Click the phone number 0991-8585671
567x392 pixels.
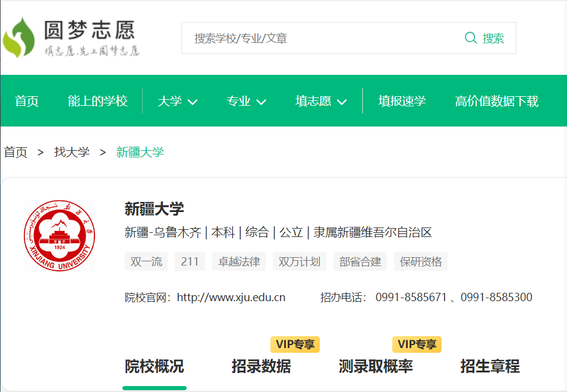pyautogui.click(x=411, y=298)
